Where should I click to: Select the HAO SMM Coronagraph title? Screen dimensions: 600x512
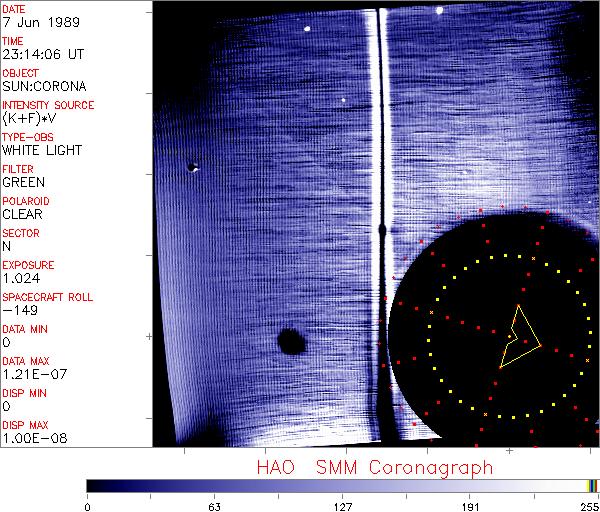tap(374, 467)
